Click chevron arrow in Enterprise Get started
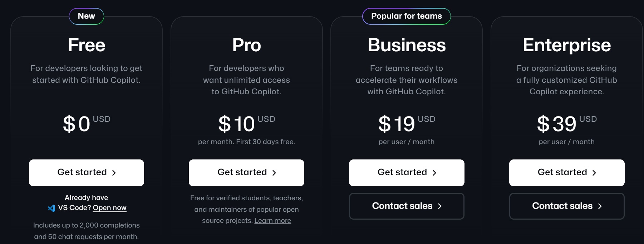The width and height of the screenshot is (644, 244). click(x=594, y=173)
